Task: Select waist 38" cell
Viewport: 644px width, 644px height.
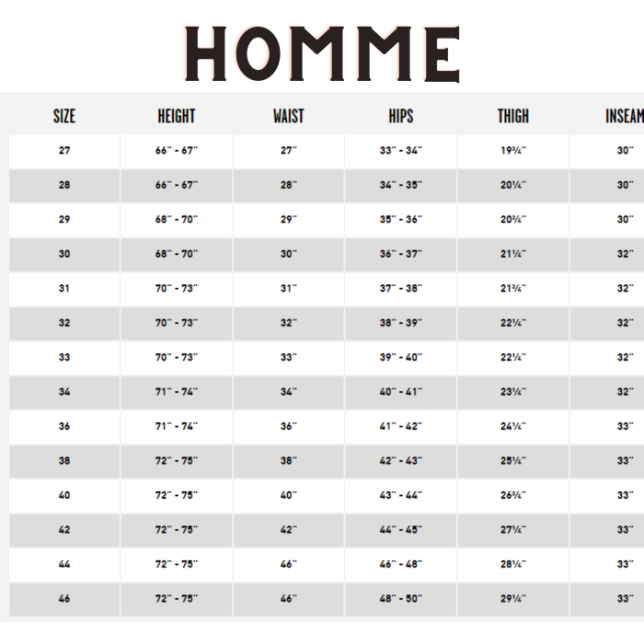Action: (289, 462)
